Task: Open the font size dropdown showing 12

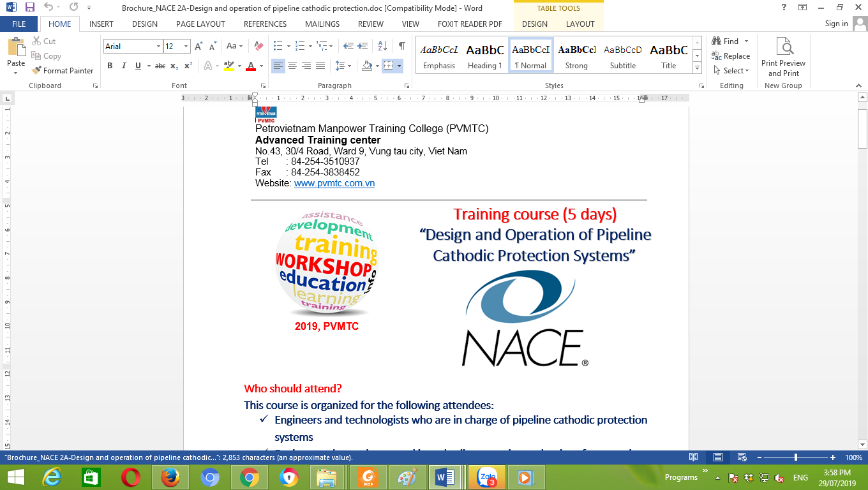Action: click(186, 47)
